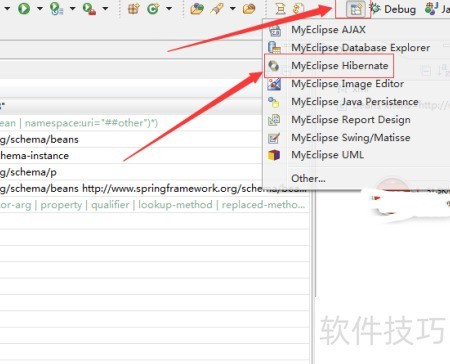Screen dimensions: 450x364
Task: Select the row with http://www.springframework.org/schema URL
Action: pyautogui.click(x=155, y=188)
